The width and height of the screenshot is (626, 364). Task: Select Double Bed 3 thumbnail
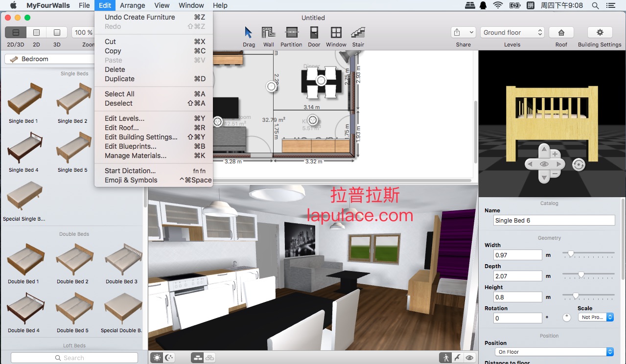click(x=123, y=259)
